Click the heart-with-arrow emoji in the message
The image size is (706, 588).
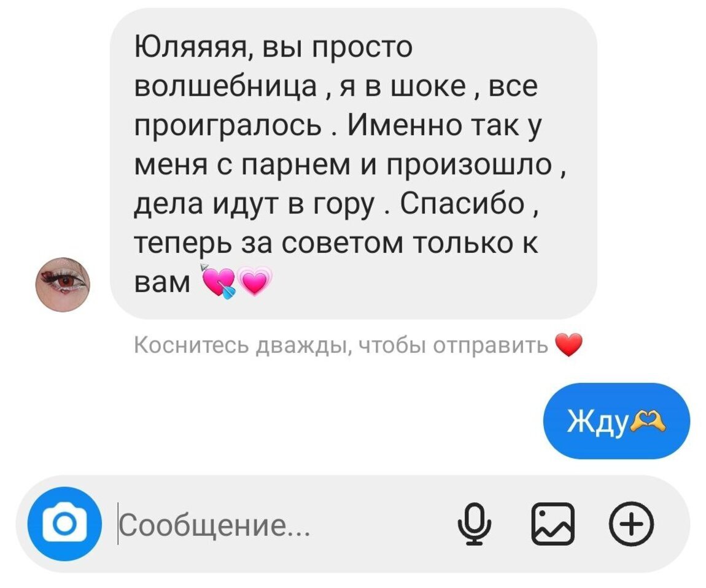pos(218,282)
